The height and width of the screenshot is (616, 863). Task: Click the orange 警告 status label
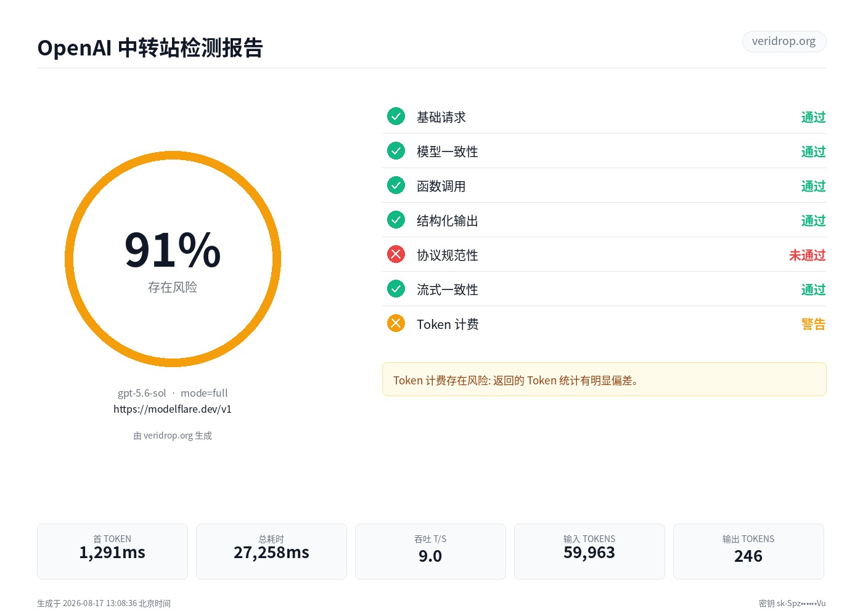[814, 324]
